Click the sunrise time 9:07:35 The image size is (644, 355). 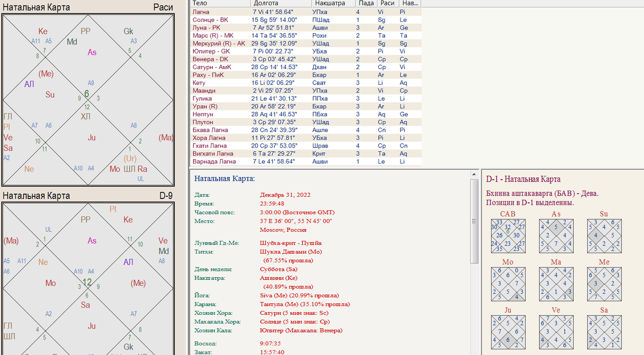tap(271, 343)
